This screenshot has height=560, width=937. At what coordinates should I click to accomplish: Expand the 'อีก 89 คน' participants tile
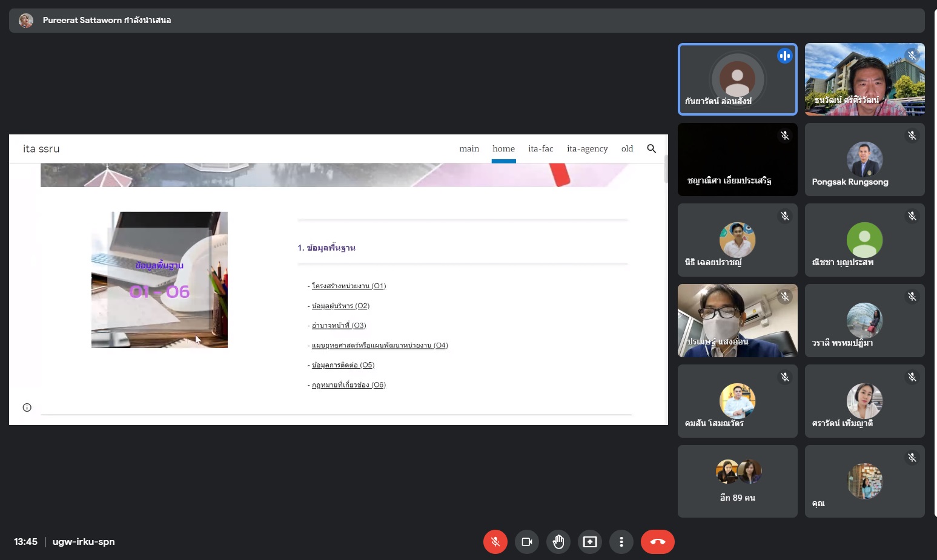point(737,481)
